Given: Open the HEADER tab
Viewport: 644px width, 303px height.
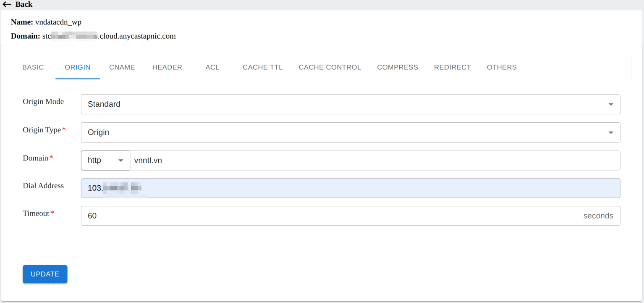Looking at the screenshot, I should (167, 67).
